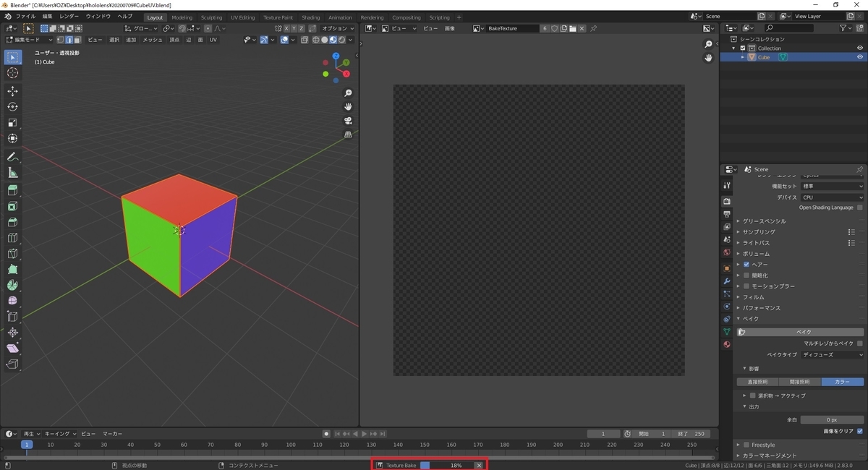Click the red X axis on navigation gizmo
The image size is (868, 470).
tap(346, 74)
